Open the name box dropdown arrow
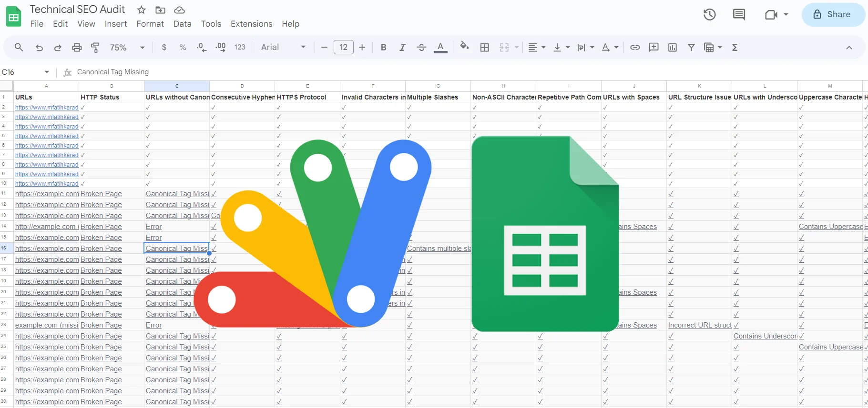The image size is (868, 408). pos(47,72)
